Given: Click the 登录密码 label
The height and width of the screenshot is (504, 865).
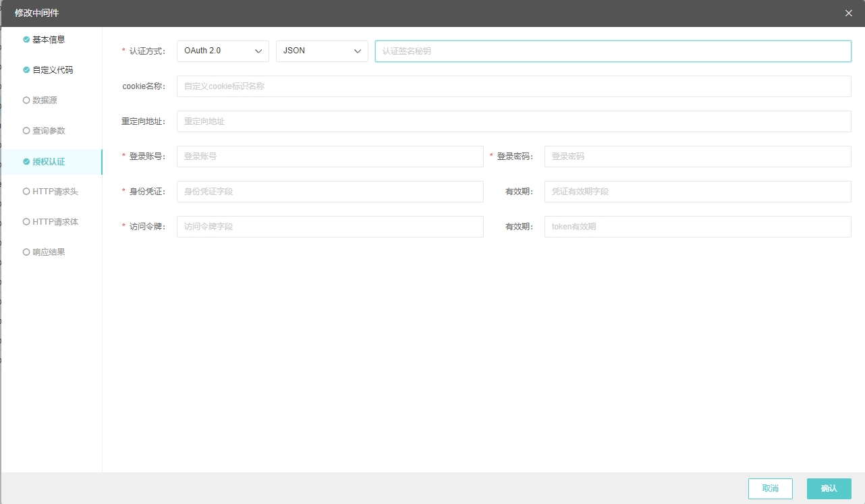Looking at the screenshot, I should click(x=515, y=157).
